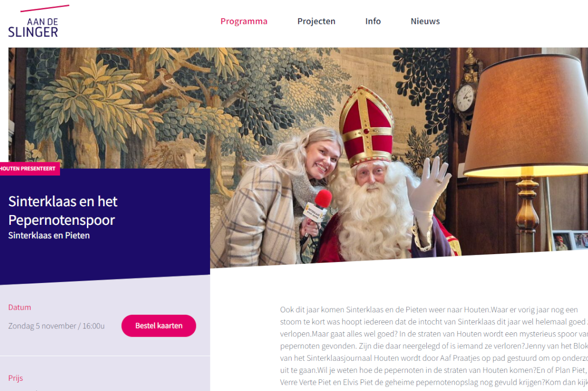This screenshot has height=391, width=588.
Task: Click Sinterklaas's red mitre in photo
Action: [366, 126]
